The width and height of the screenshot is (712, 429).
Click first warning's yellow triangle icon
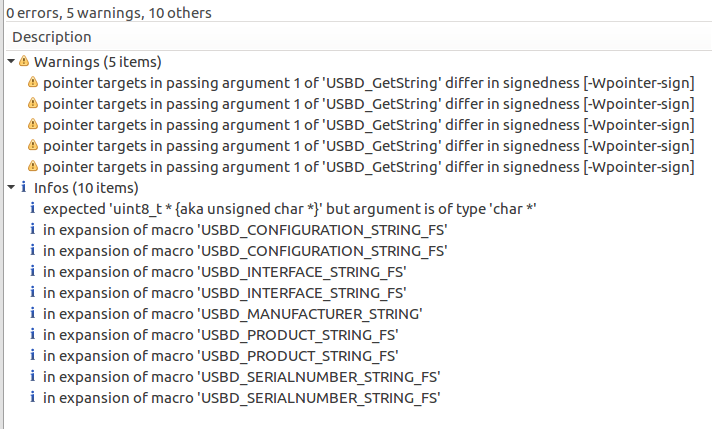33,83
